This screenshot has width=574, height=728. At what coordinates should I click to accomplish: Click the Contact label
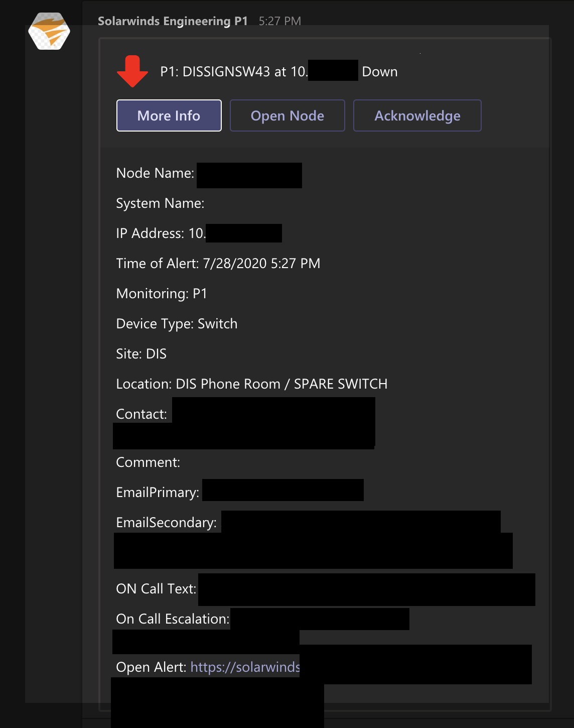(141, 414)
